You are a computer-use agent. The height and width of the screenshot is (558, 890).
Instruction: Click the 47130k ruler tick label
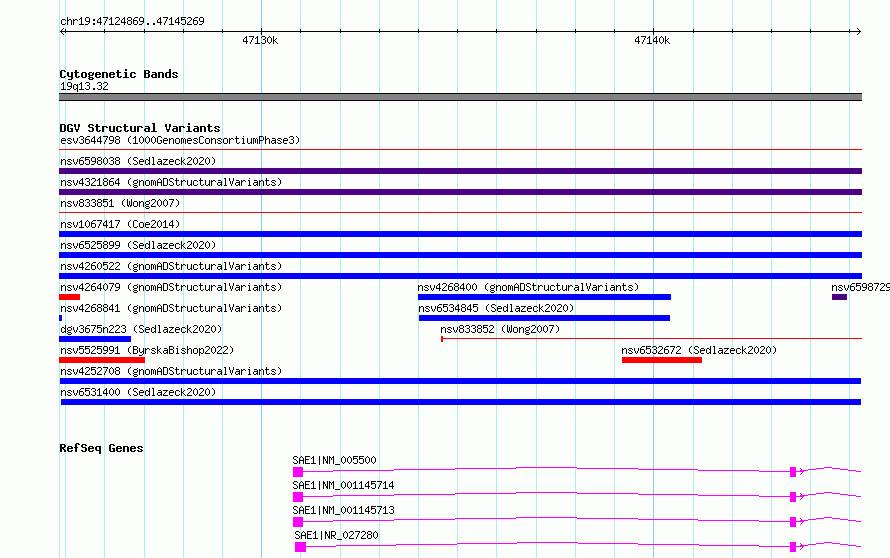(x=260, y=40)
